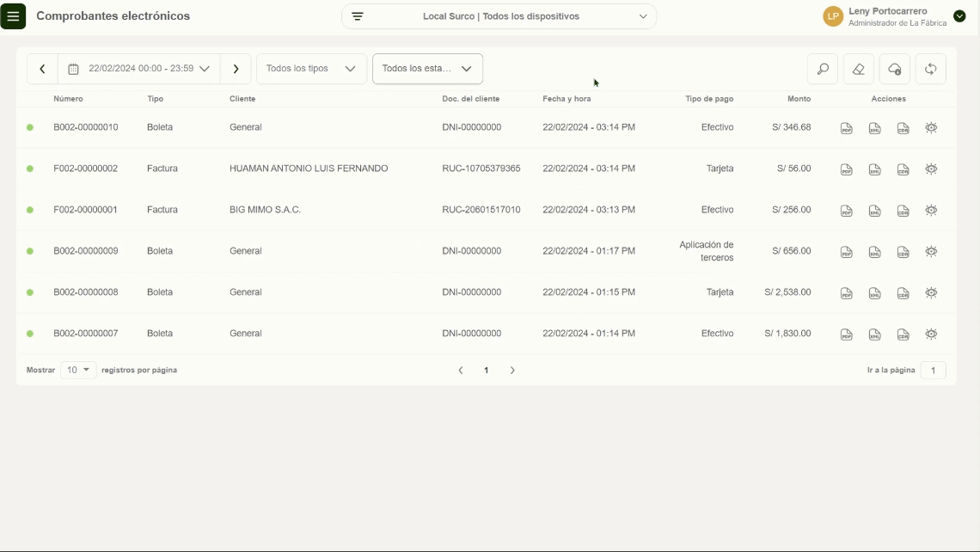The image size is (980, 552).
Task: Click client BIG MIMO S.A.C.
Action: point(265,210)
